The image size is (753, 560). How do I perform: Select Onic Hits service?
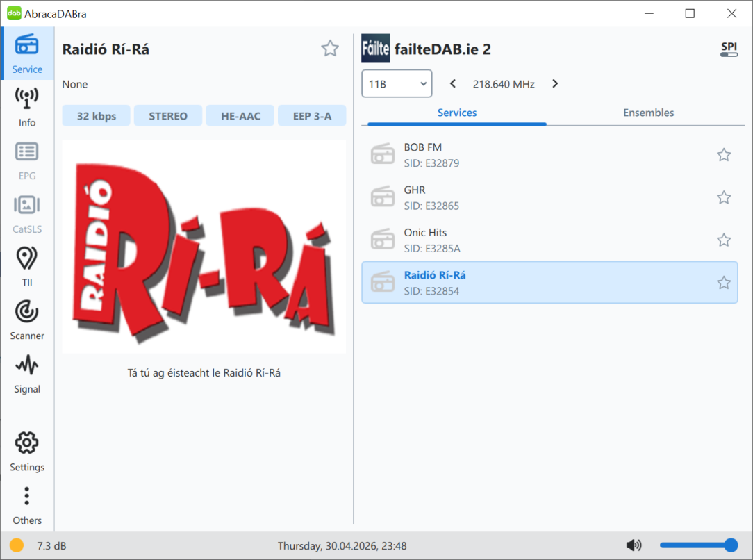tap(549, 240)
